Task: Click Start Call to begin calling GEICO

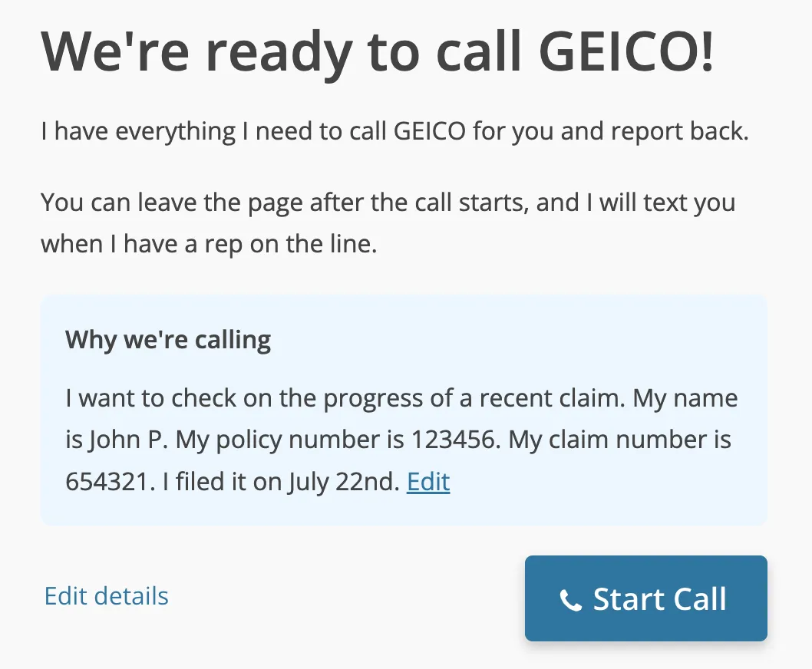Action: pos(645,599)
